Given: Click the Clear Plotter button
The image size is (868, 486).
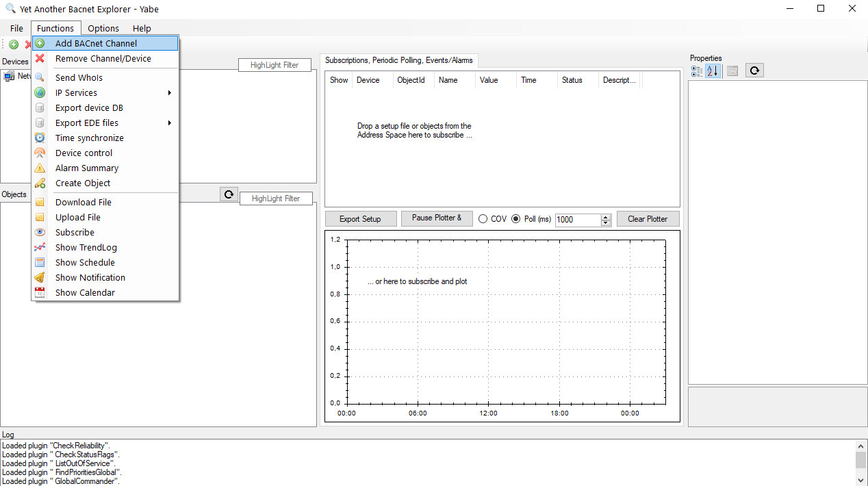Looking at the screenshot, I should 648,219.
